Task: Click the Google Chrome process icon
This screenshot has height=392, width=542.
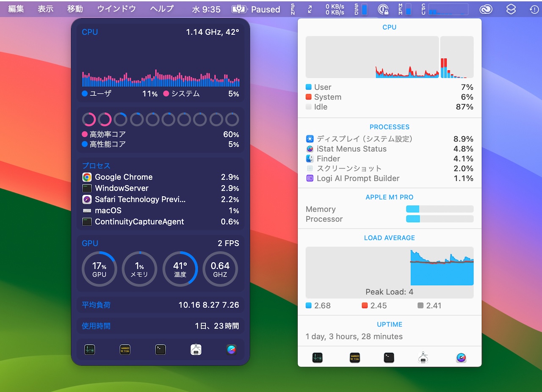Action: (87, 177)
